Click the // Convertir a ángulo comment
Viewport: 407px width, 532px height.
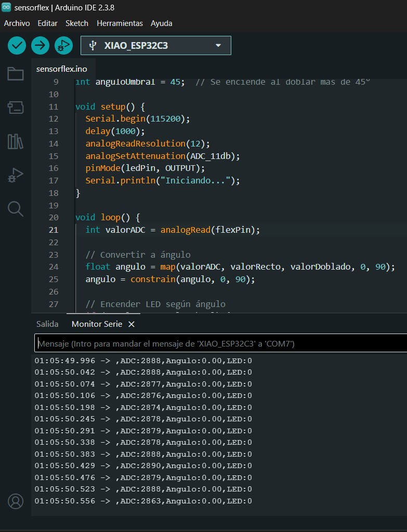pos(138,255)
